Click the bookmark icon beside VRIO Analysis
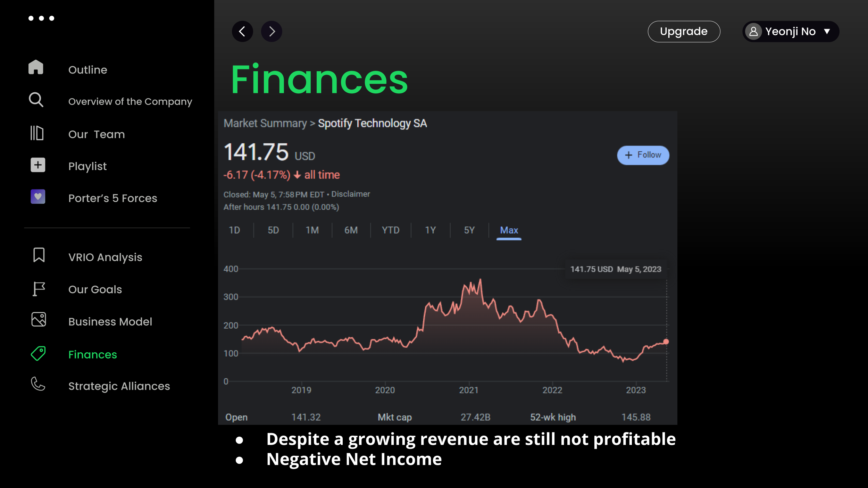 tap(39, 255)
